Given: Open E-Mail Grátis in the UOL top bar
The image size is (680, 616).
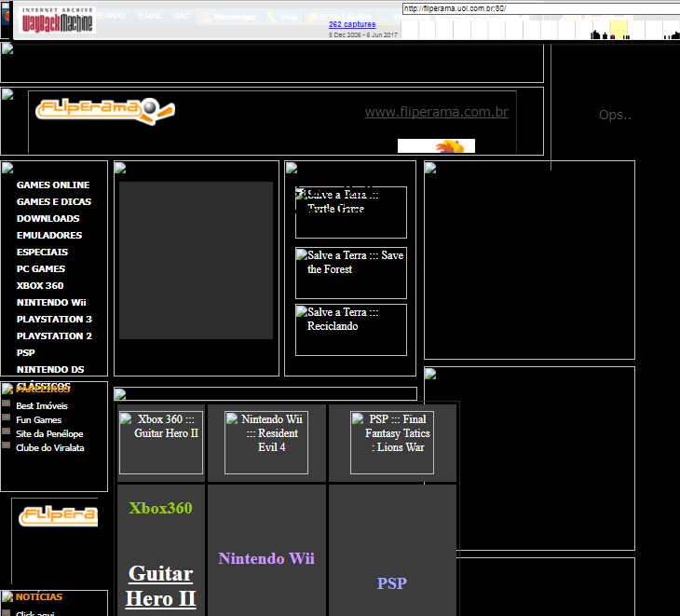Looking at the screenshot, I should 339,17.
